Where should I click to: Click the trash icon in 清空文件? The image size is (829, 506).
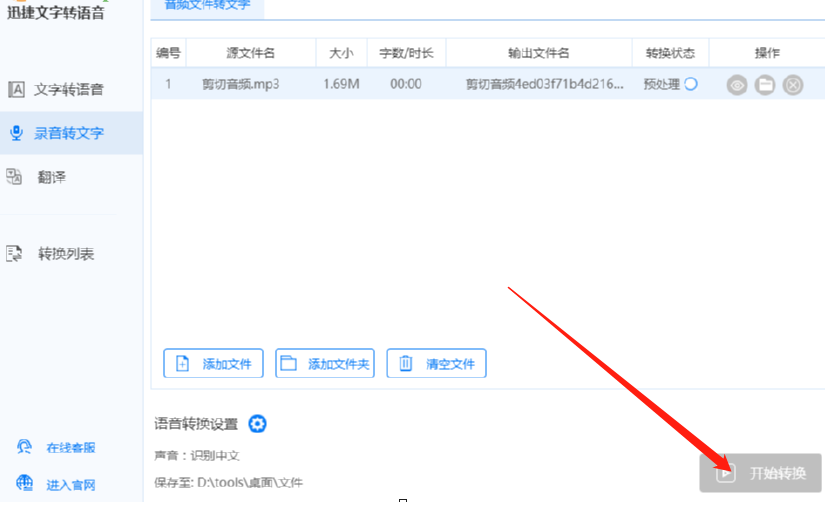[x=406, y=363]
